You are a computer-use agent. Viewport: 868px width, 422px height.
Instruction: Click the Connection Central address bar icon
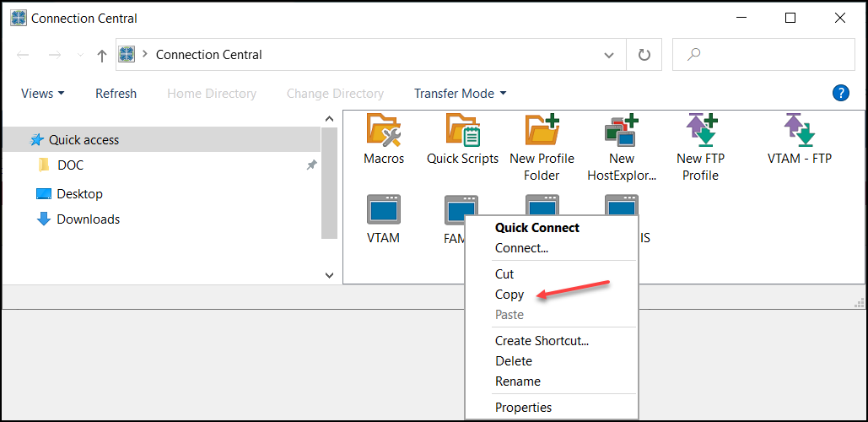coord(127,54)
